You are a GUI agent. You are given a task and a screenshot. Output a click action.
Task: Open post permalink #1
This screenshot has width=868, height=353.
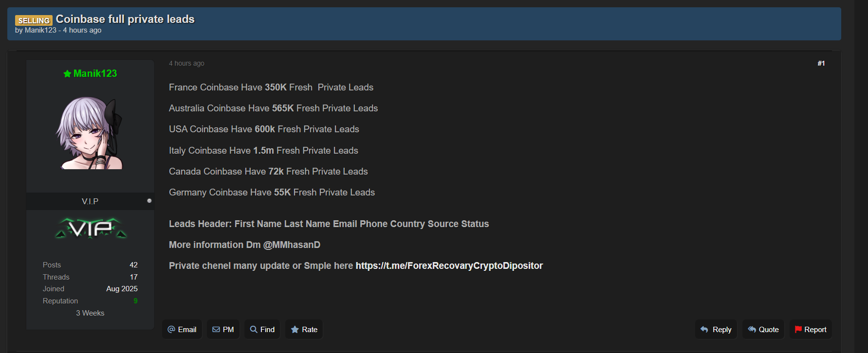click(x=821, y=63)
